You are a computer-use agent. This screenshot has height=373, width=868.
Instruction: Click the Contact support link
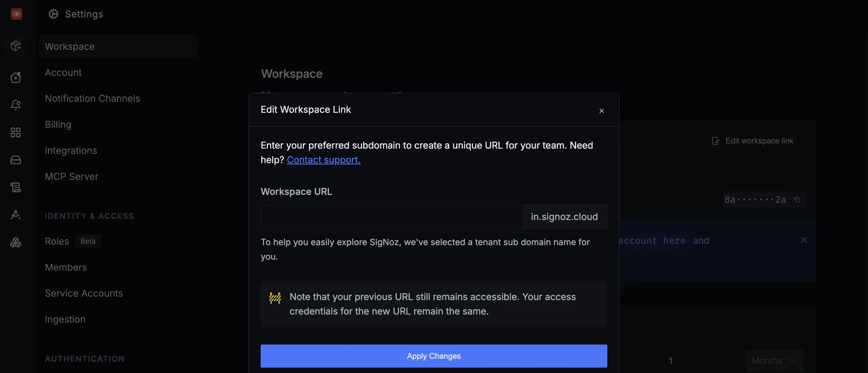[x=323, y=160]
